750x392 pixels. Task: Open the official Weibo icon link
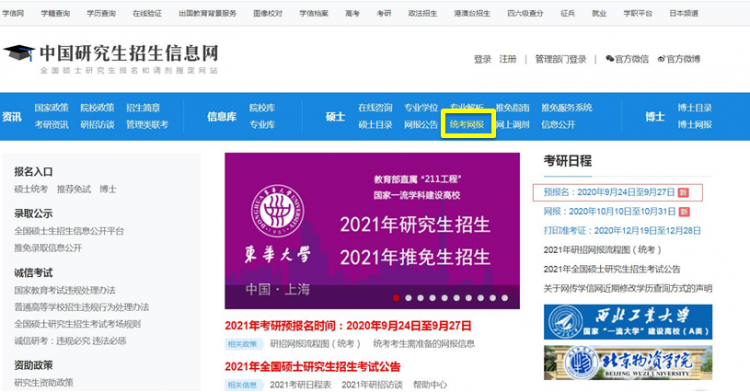point(662,59)
